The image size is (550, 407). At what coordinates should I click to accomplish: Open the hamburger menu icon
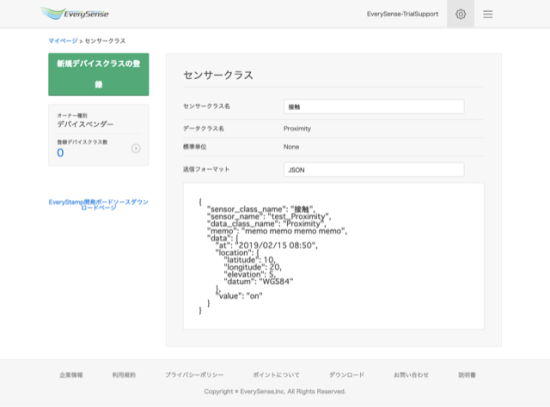pos(488,14)
